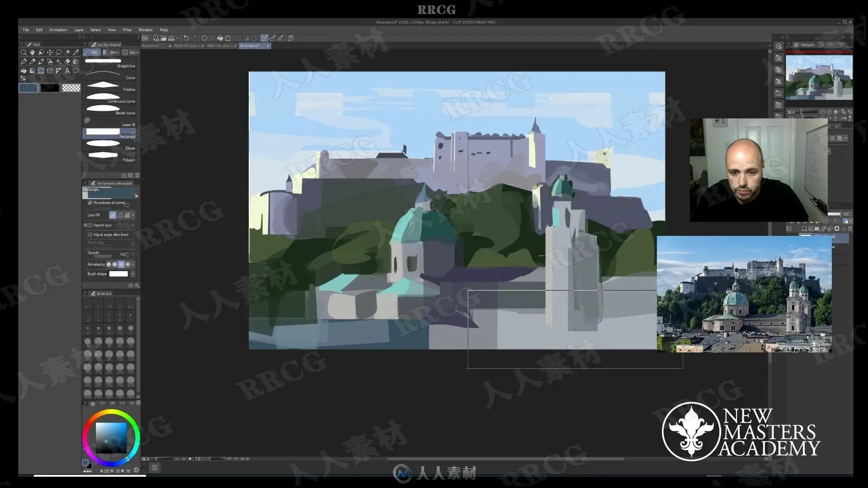The image size is (868, 488).
Task: Open the Filter menu
Action: click(127, 30)
